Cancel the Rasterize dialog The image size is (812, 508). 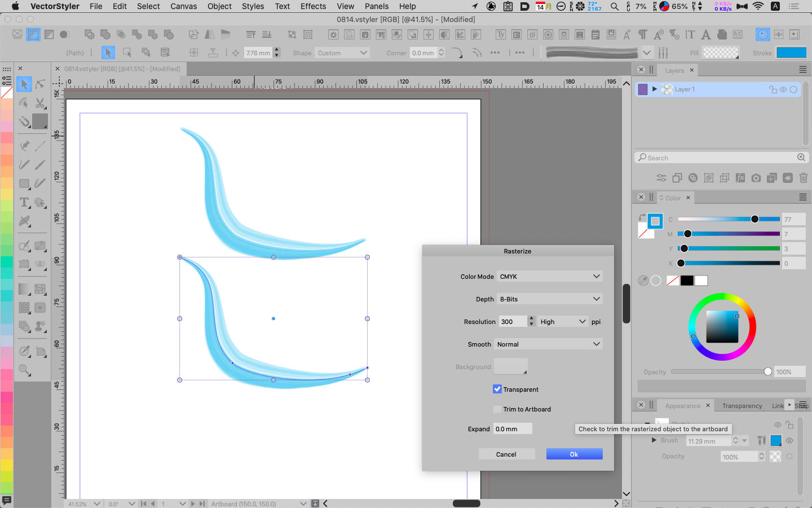pyautogui.click(x=506, y=454)
